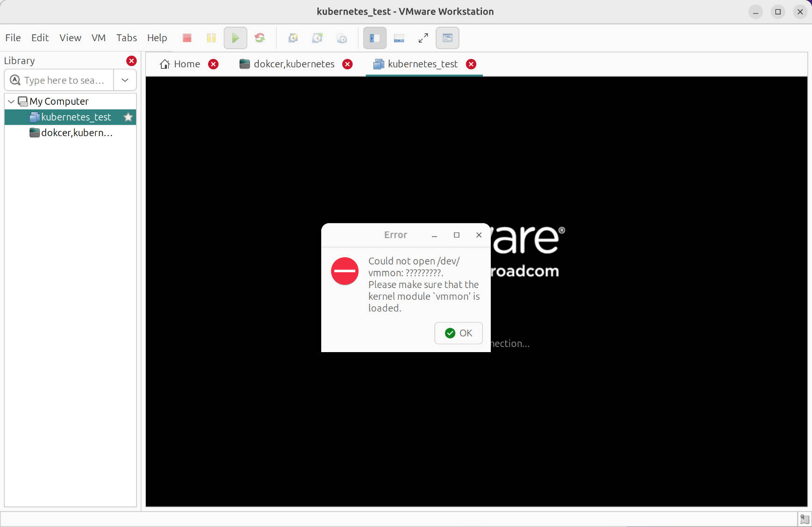Power on the virtual machine
This screenshot has height=527, width=812.
tap(235, 38)
